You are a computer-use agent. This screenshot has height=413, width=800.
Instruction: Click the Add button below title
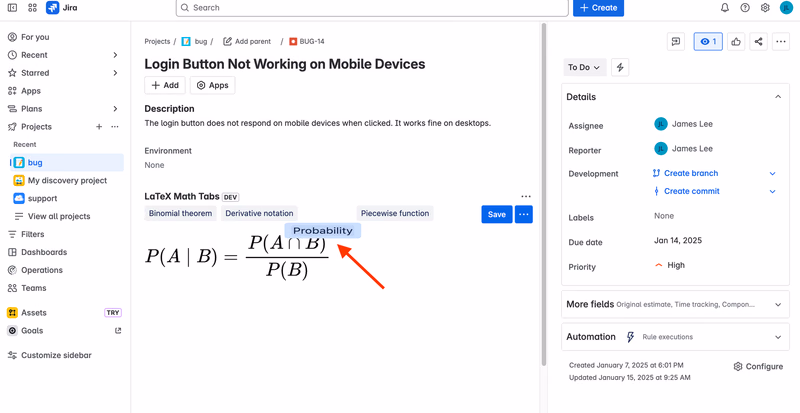[165, 85]
